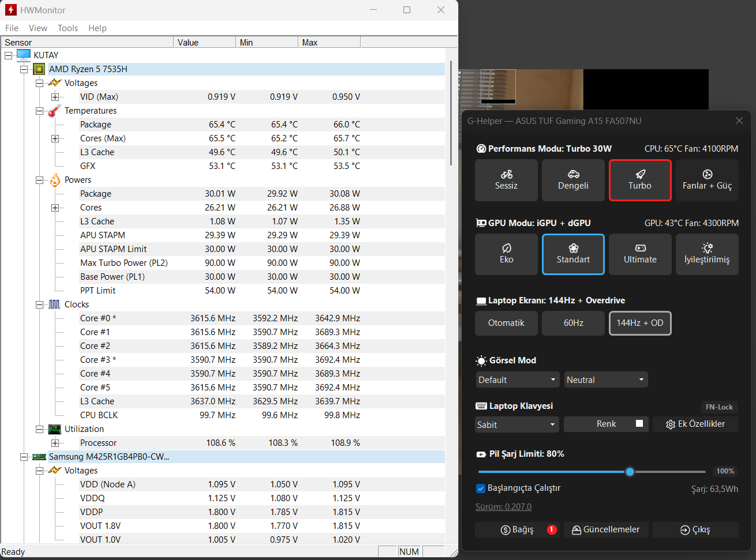The width and height of the screenshot is (756, 560).
Task: Click the Value column header
Action: pos(205,42)
